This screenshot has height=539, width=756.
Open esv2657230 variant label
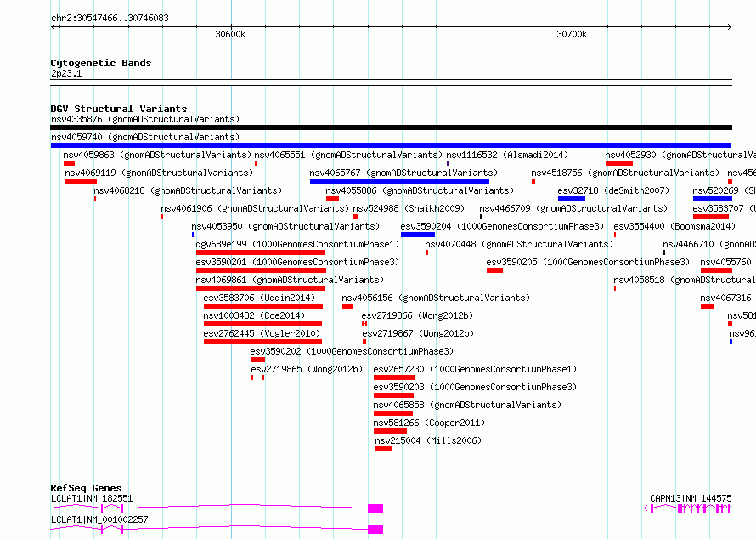pos(475,369)
